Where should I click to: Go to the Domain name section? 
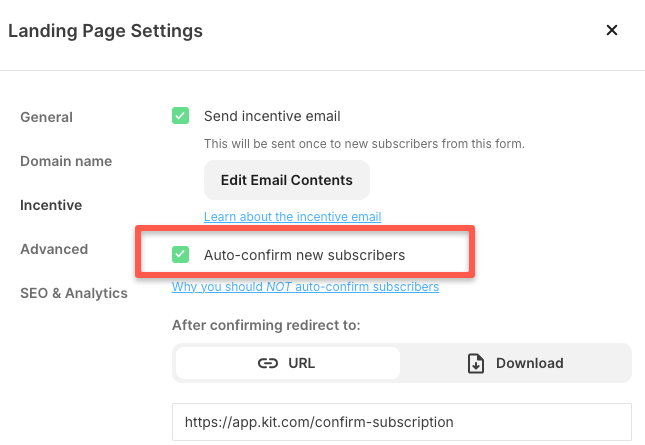pyautogui.click(x=66, y=161)
